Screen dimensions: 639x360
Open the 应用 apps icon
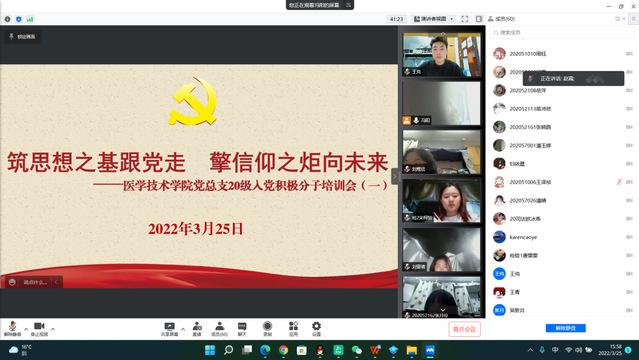click(293, 329)
